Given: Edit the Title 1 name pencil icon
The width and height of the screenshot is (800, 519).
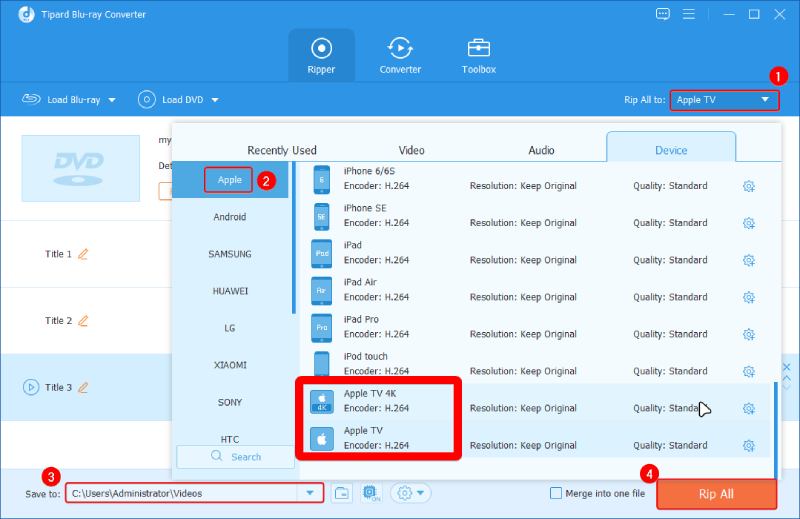Looking at the screenshot, I should tap(83, 254).
